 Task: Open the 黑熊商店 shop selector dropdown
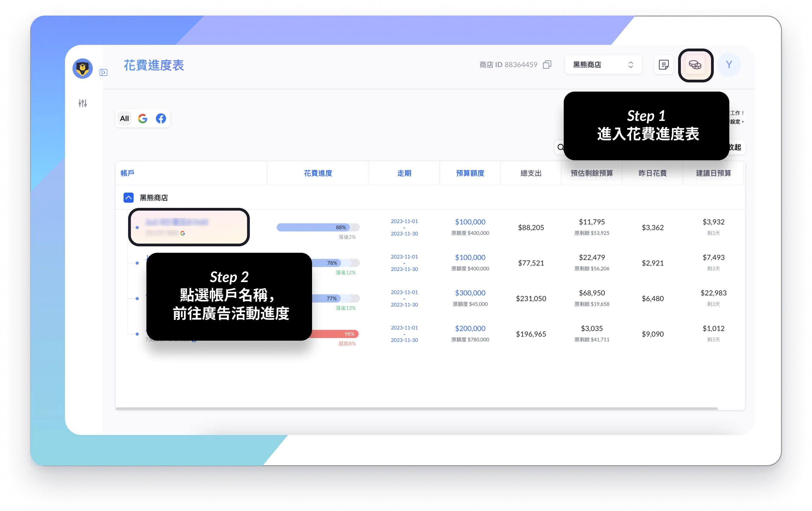pyautogui.click(x=603, y=65)
